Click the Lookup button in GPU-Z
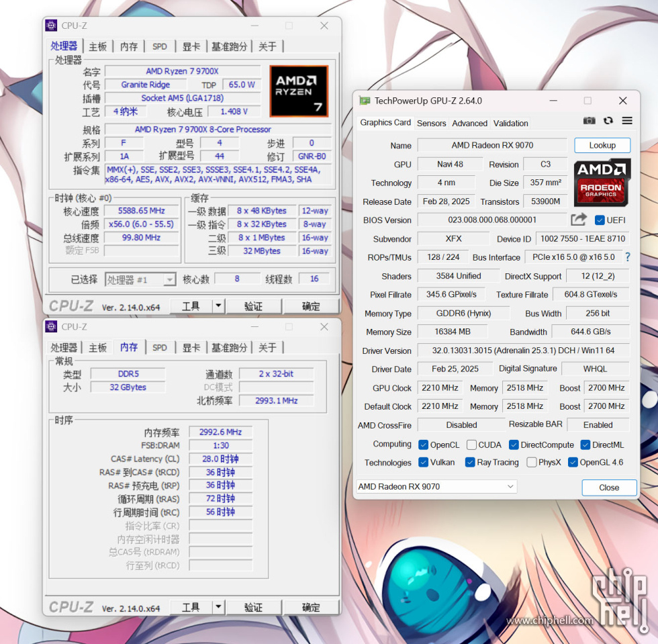 (602, 145)
